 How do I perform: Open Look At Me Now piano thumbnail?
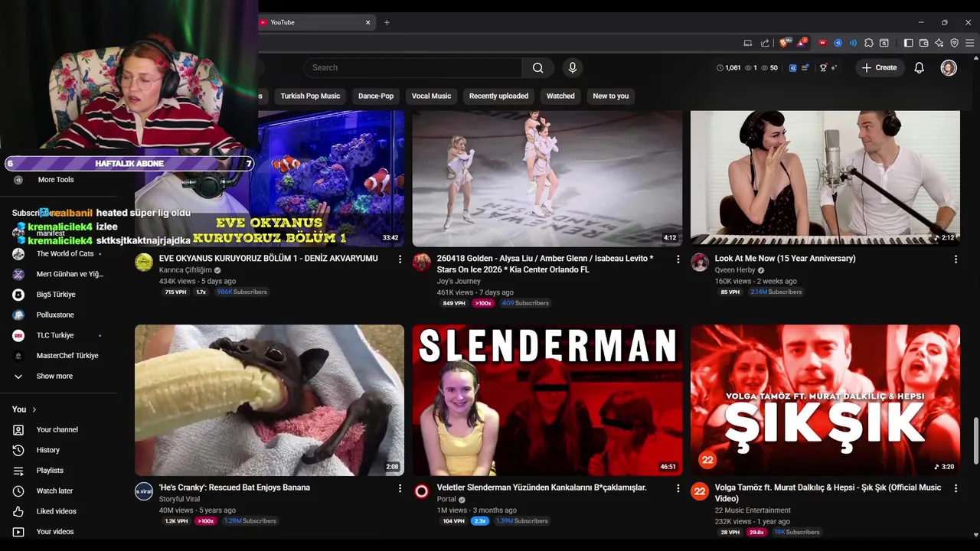825,178
